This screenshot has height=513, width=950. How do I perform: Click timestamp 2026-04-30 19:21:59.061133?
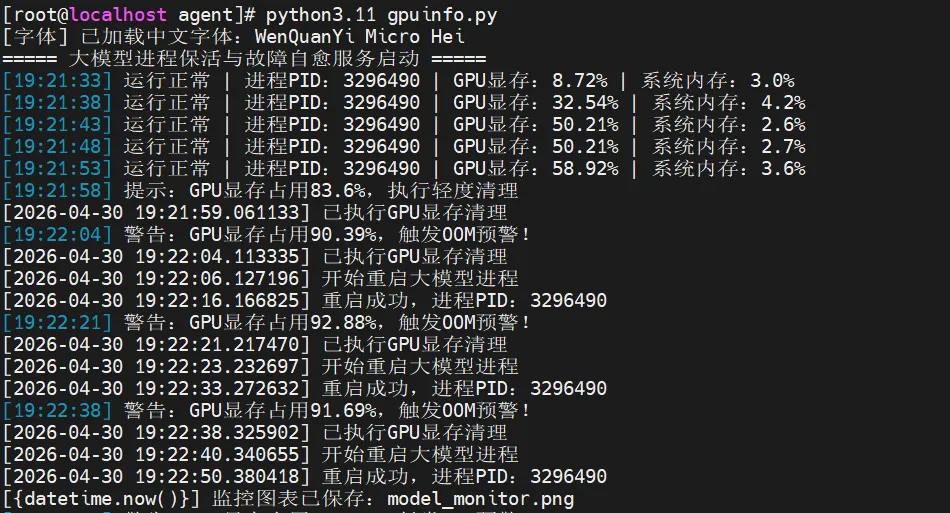[x=156, y=212]
